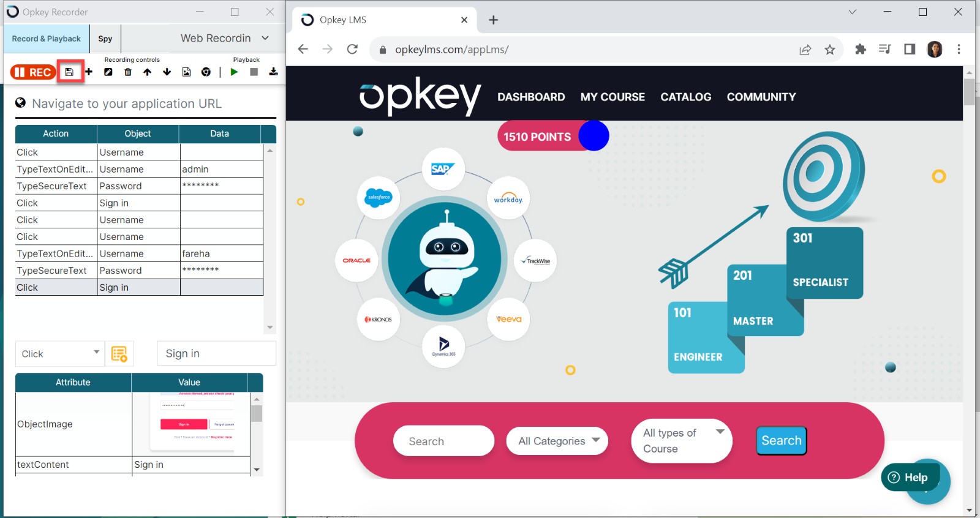
Task: Go back in the browser
Action: [x=303, y=49]
